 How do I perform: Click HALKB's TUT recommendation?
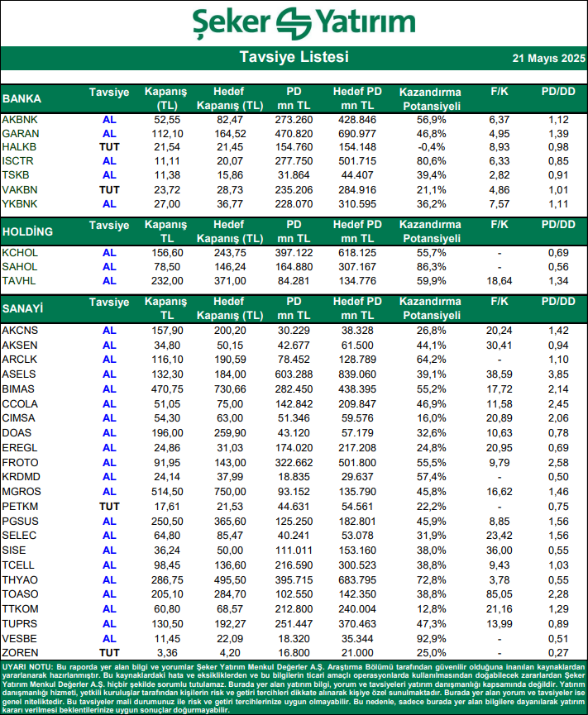[x=109, y=147]
